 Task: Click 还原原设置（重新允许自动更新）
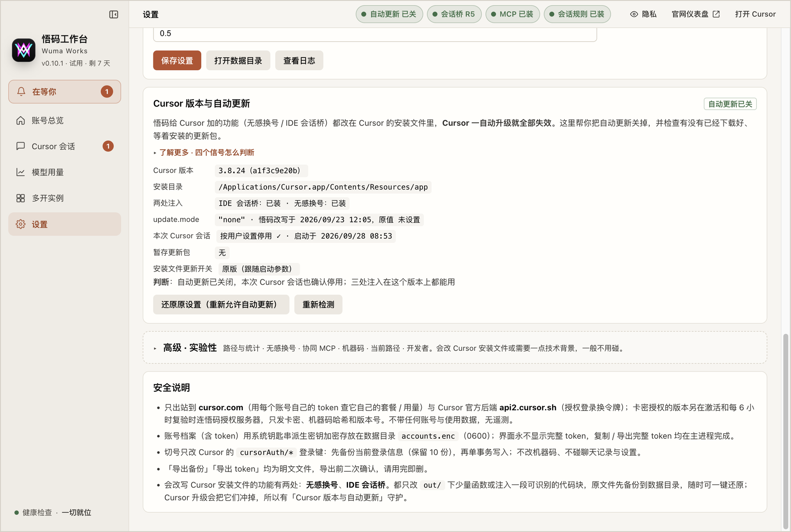tap(221, 304)
